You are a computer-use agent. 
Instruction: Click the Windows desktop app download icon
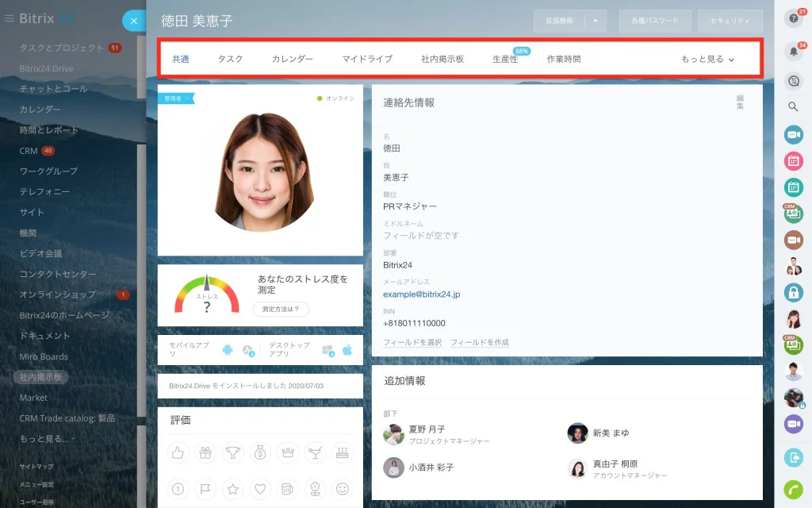[328, 350]
